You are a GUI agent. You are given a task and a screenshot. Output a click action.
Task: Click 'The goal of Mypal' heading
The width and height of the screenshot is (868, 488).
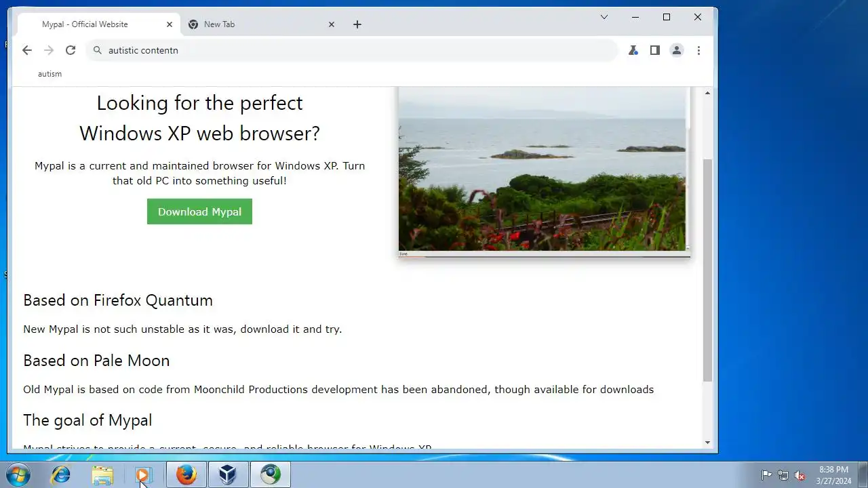click(x=87, y=420)
